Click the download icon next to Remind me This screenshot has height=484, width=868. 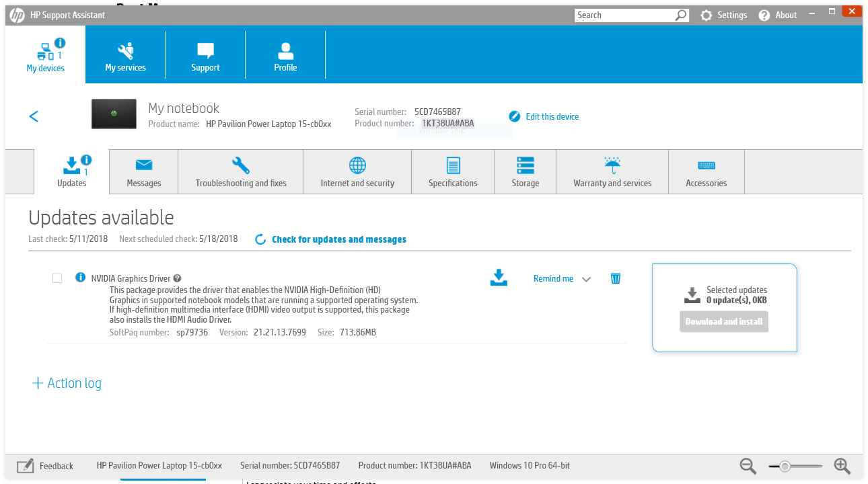pos(499,278)
